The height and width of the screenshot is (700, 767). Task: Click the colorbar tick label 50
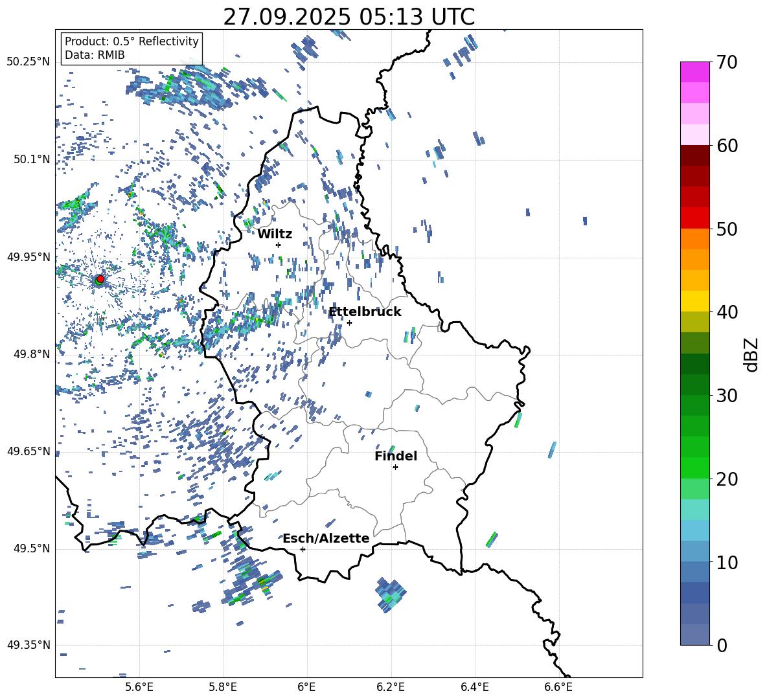tap(727, 229)
